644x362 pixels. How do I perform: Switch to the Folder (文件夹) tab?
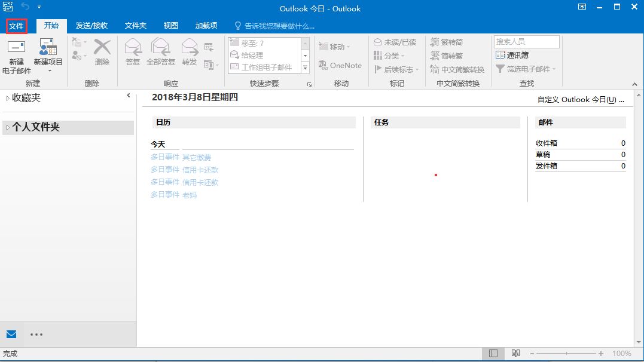(x=136, y=26)
